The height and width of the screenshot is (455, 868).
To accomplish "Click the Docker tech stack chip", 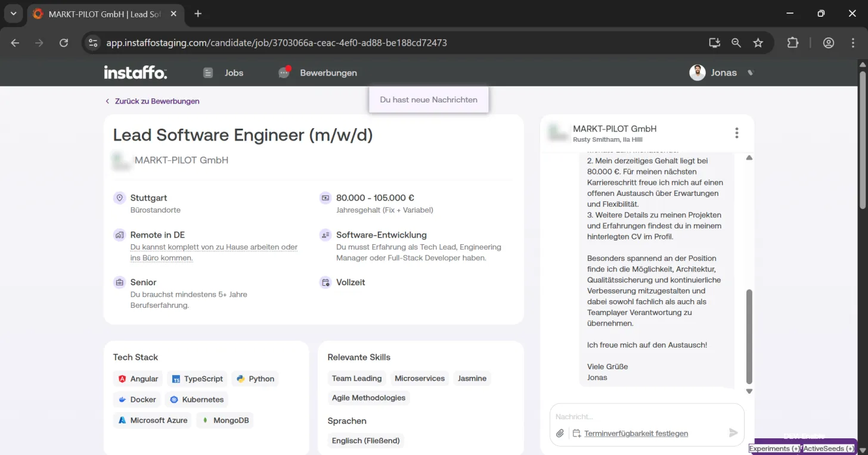I will (137, 400).
